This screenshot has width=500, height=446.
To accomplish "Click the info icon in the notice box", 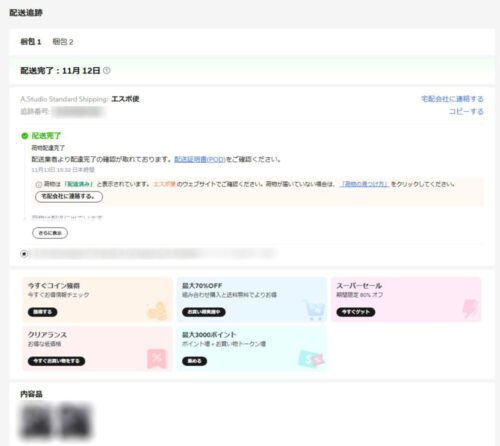I will click(x=39, y=185).
